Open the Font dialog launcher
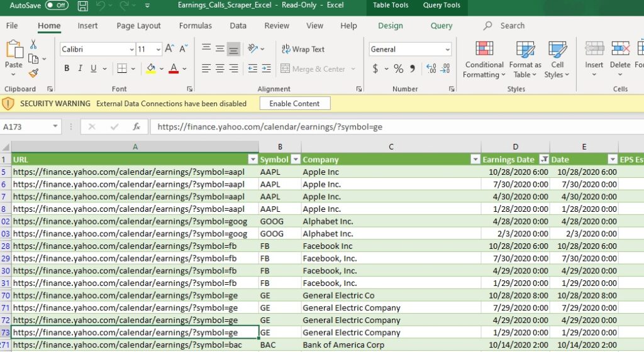Viewport: 644px width, 352px height. (190, 89)
